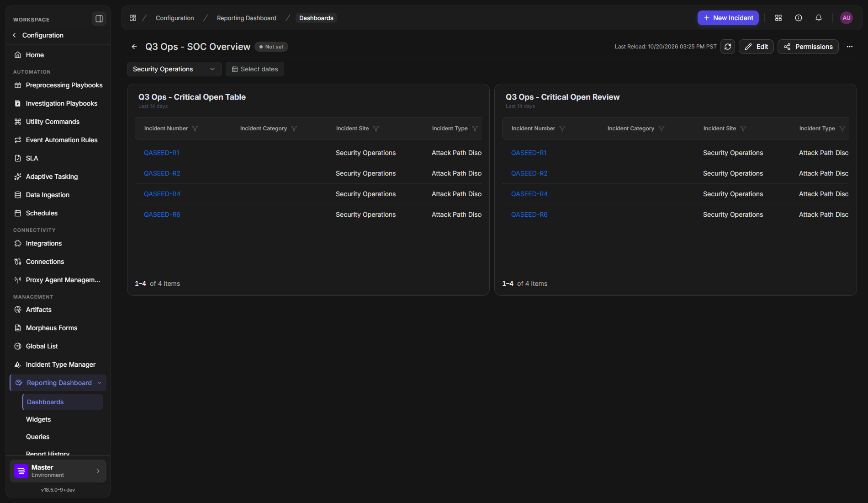Viewport: 868px width, 503px height.
Task: Open QASEED-R2 link in Critical Open Review
Action: click(529, 173)
